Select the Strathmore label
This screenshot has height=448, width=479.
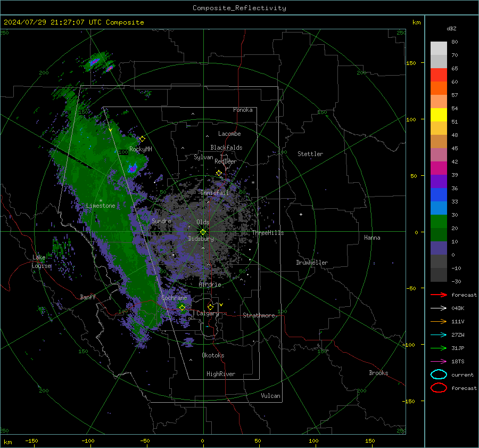click(x=259, y=315)
